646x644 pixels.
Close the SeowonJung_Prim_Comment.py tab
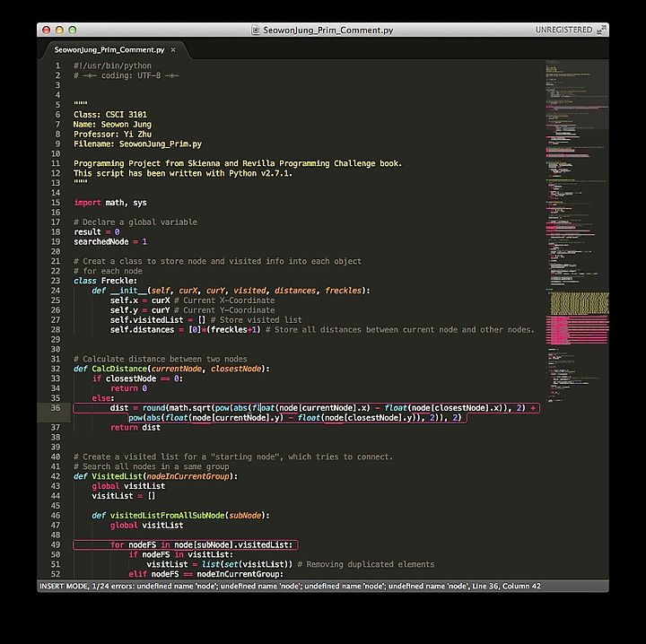tap(173, 50)
